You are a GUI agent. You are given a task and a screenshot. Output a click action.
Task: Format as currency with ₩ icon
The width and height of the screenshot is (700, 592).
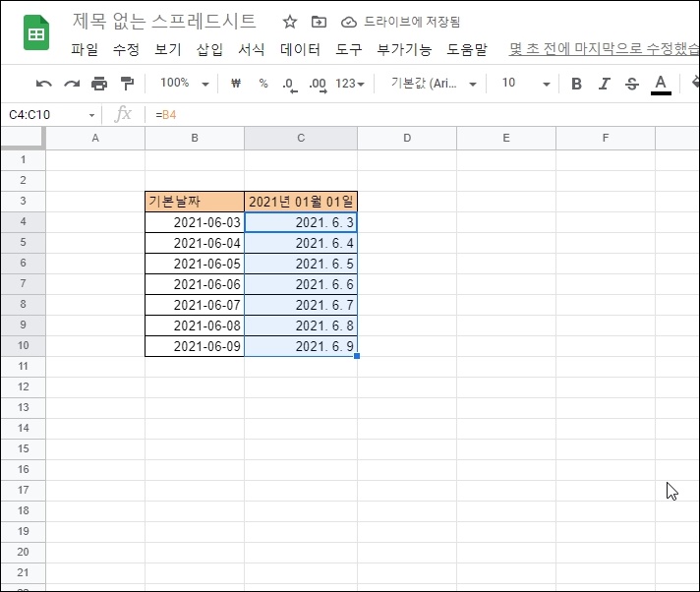[x=236, y=83]
